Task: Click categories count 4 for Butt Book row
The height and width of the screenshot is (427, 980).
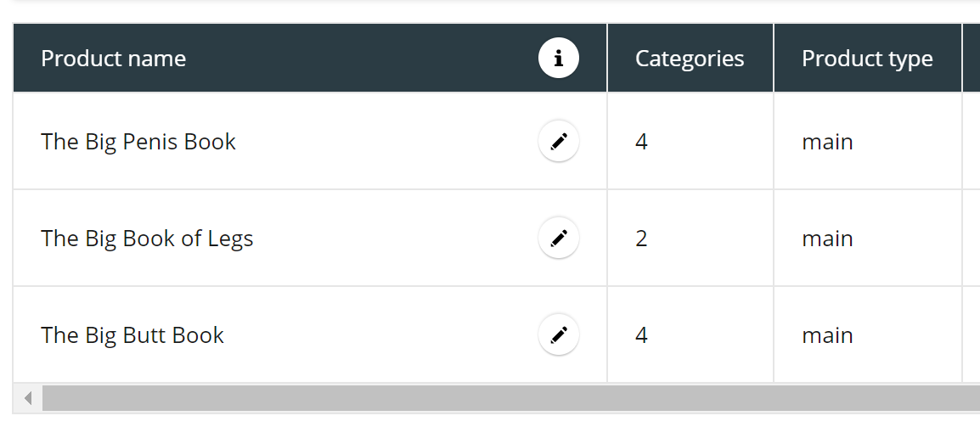Action: (641, 335)
